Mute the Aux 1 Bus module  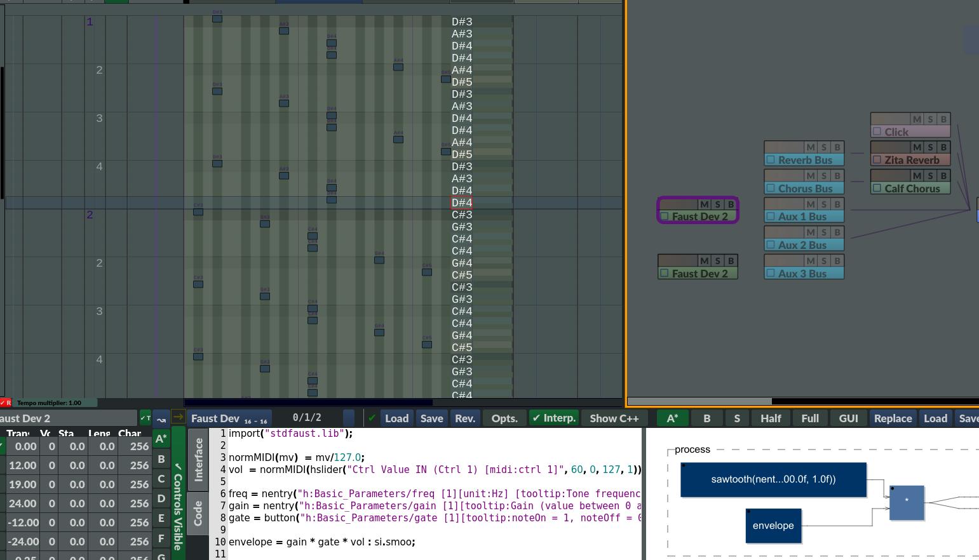pyautogui.click(x=811, y=204)
